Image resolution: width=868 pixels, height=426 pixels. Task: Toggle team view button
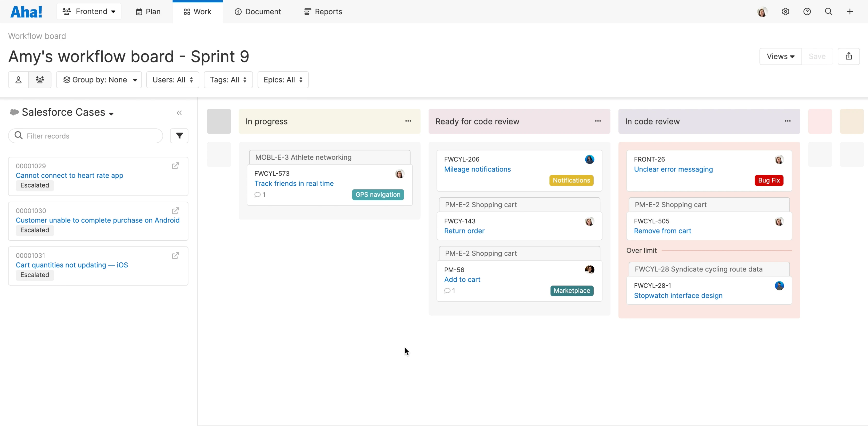(x=40, y=80)
